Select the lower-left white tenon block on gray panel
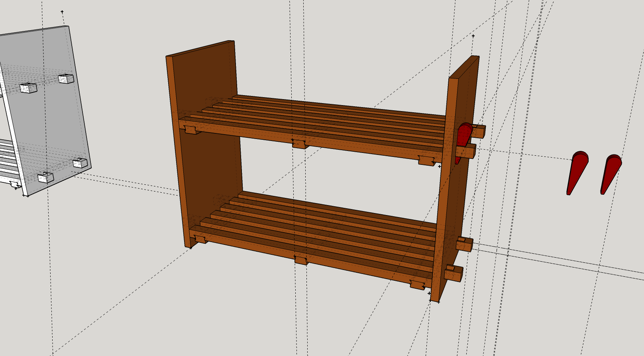Image resolution: width=644 pixels, height=356 pixels. click(x=46, y=178)
